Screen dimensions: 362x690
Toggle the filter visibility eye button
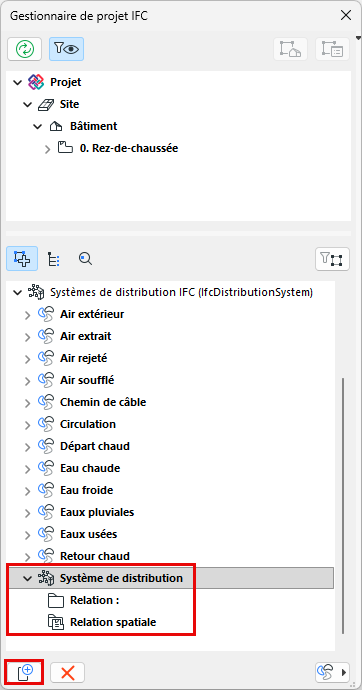pyautogui.click(x=66, y=49)
